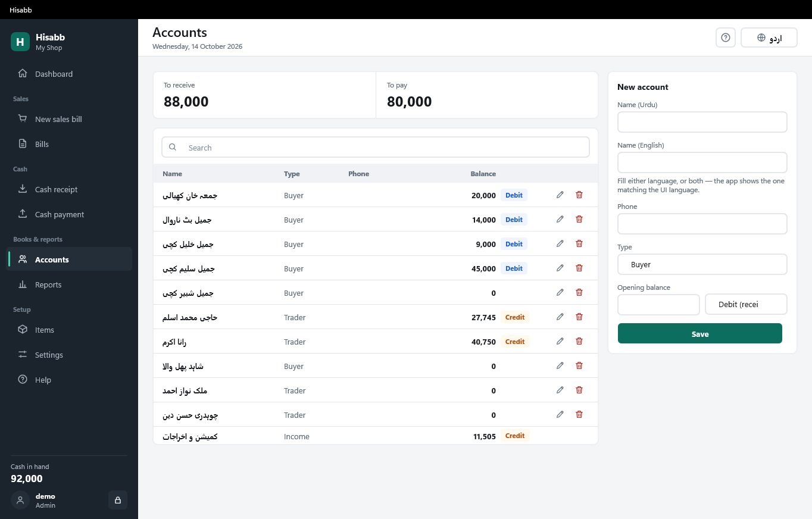Click the Debit badge for 20,000 balance

pyautogui.click(x=514, y=195)
